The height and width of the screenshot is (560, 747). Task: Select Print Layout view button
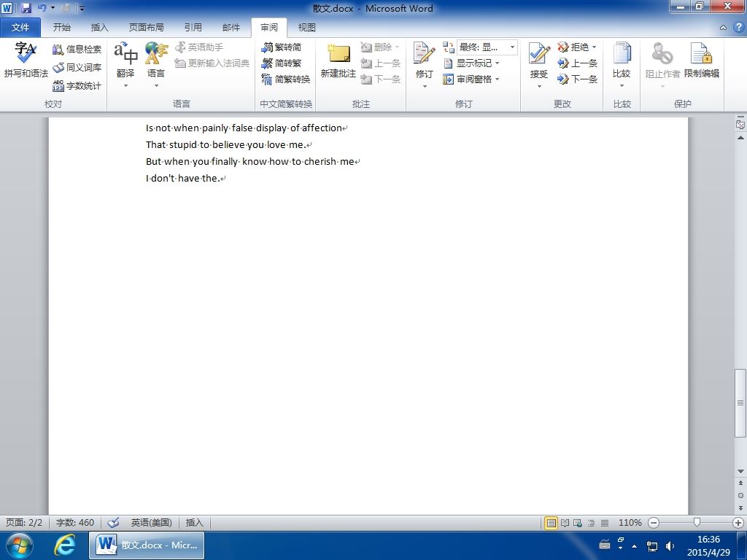[551, 523]
